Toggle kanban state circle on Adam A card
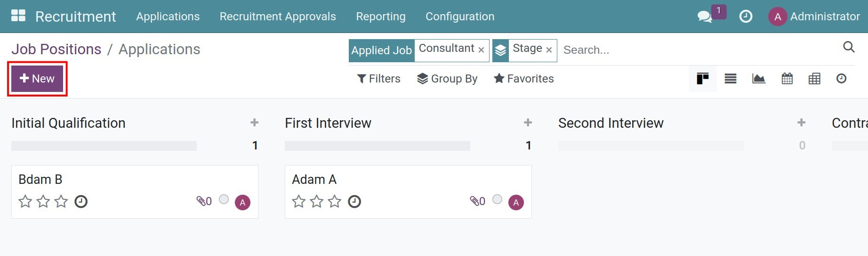868x256 pixels. pos(497,199)
